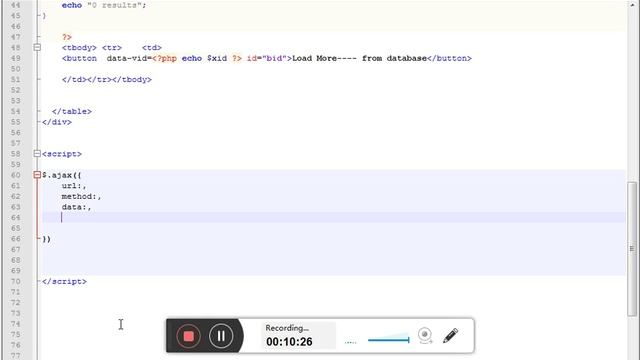Click the '<tbody> <tr>' tags on line 48
This screenshot has width=640, height=360.
(x=92, y=48)
